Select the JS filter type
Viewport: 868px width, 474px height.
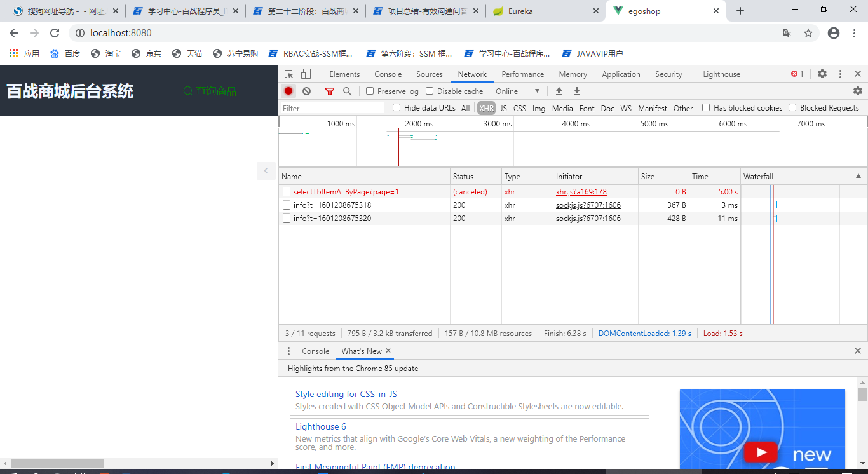click(x=503, y=108)
